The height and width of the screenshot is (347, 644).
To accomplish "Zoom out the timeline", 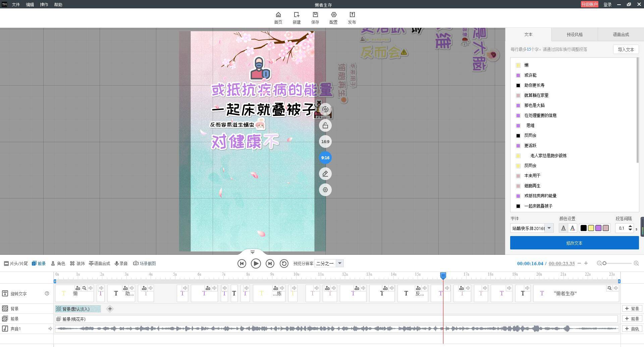I will click(x=599, y=263).
